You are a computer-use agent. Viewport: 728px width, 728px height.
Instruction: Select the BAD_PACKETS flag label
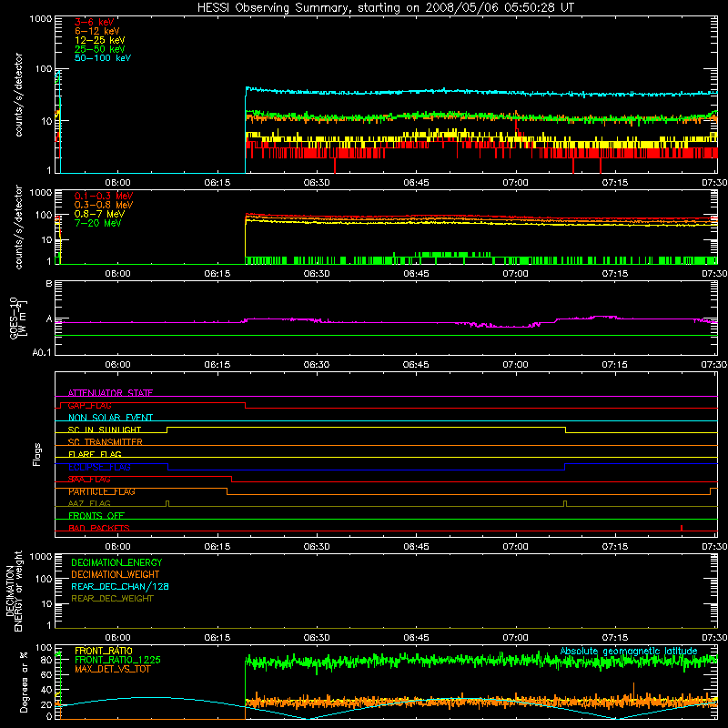coord(99,528)
